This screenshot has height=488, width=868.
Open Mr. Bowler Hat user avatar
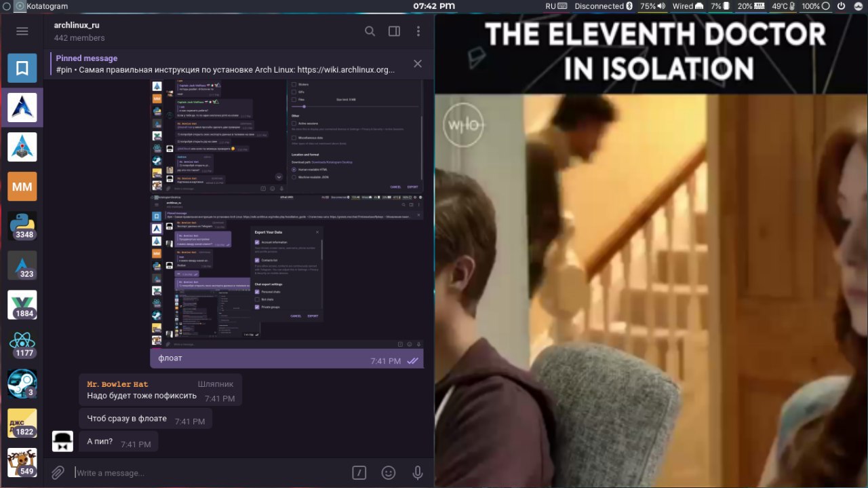pos(62,441)
